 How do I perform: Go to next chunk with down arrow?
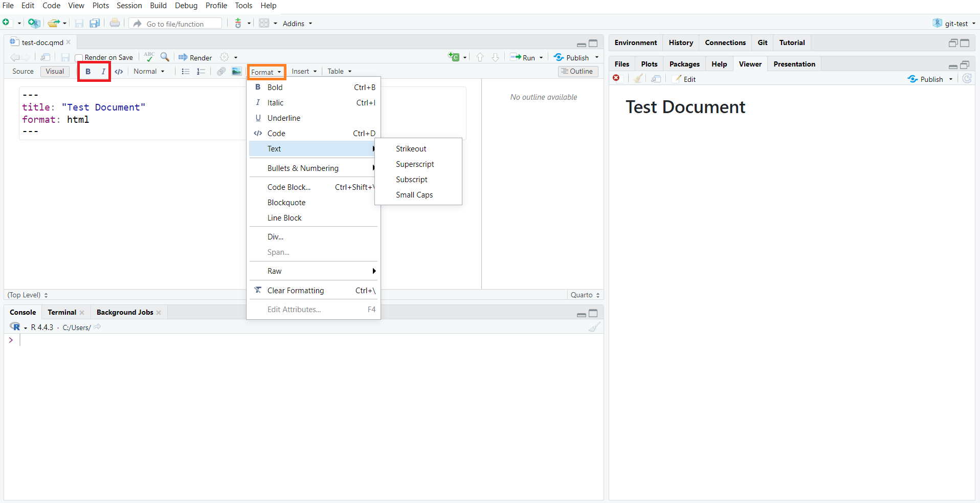[495, 57]
